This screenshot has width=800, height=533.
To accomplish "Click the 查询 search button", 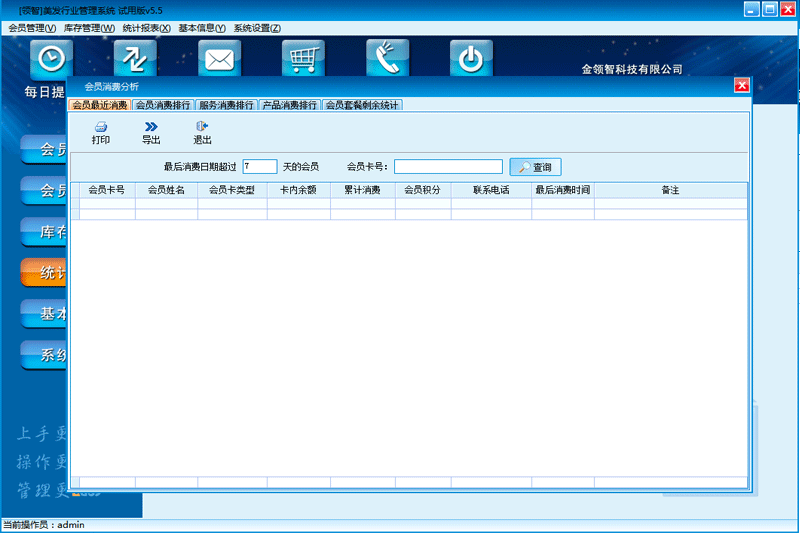I will (x=535, y=167).
